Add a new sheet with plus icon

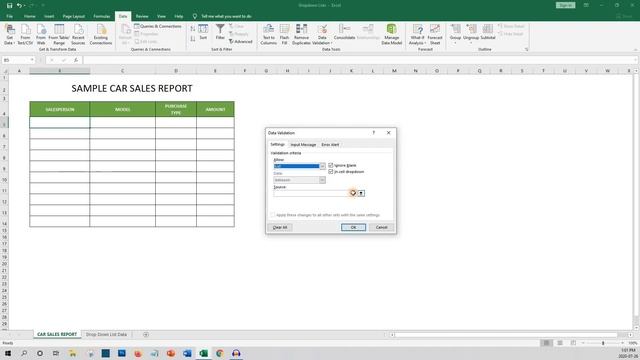[146, 334]
